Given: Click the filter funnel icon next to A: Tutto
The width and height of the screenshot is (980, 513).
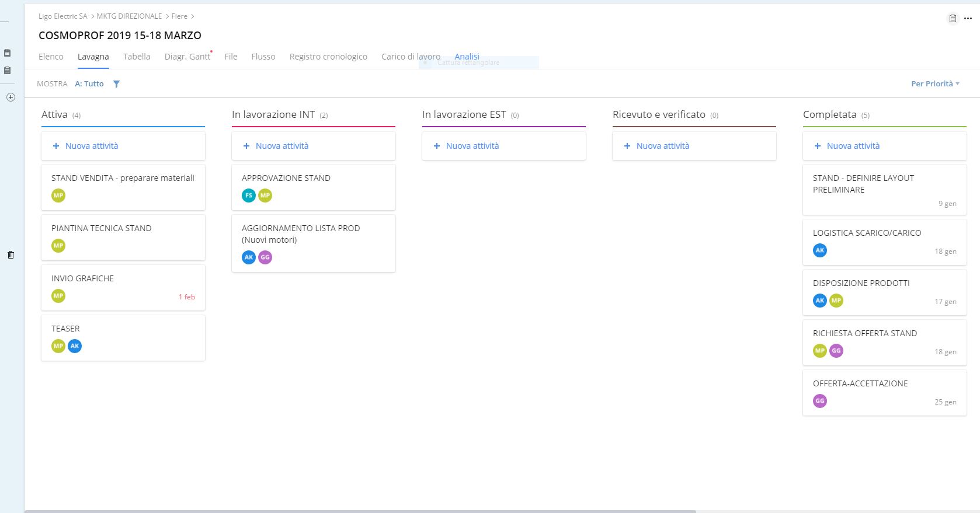Looking at the screenshot, I should click(116, 84).
